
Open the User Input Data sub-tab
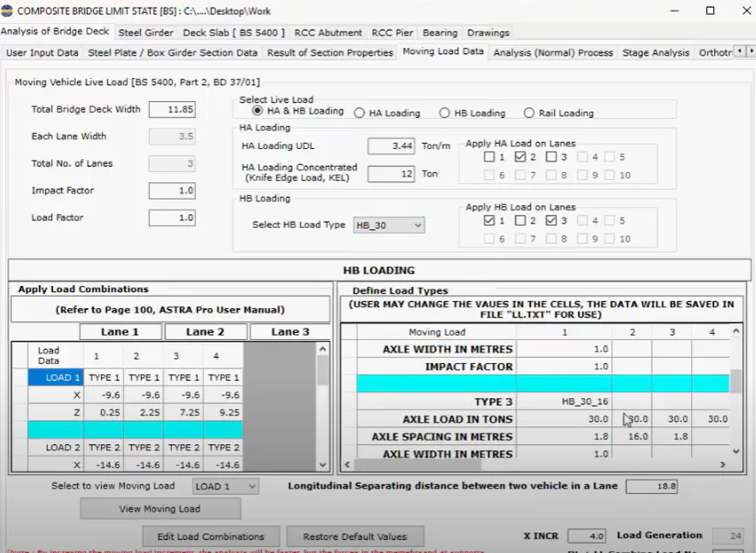[x=42, y=52]
